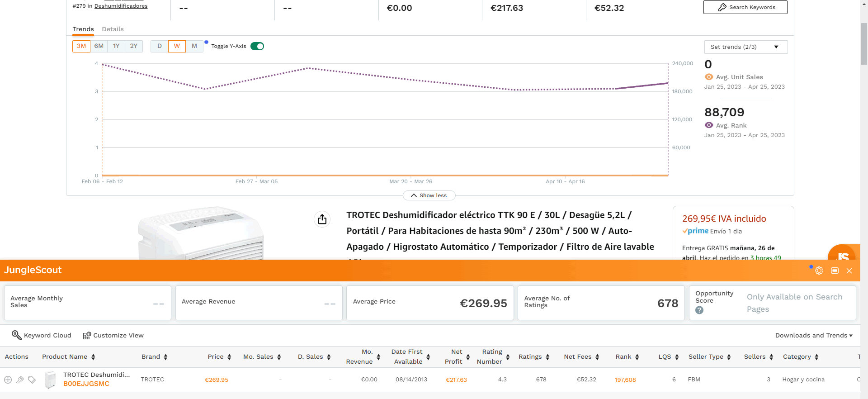Open Opportunity Score help question mark
The height and width of the screenshot is (399, 868).
699,310
